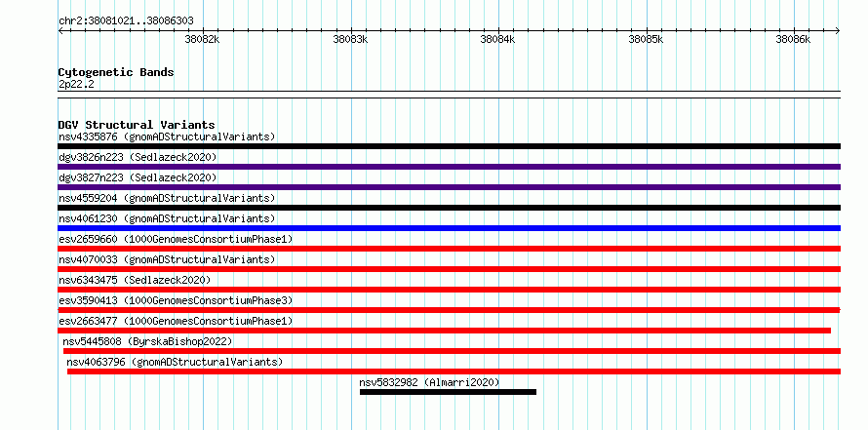
Task: Open dgv3827n223 Sedlazeck2020 variant label
Action: click(x=138, y=177)
